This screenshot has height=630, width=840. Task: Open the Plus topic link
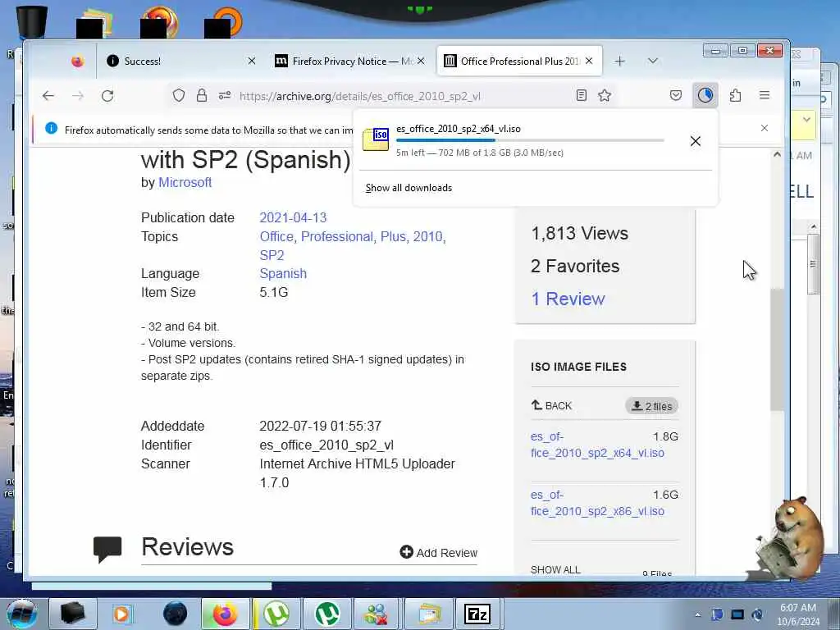click(x=393, y=237)
